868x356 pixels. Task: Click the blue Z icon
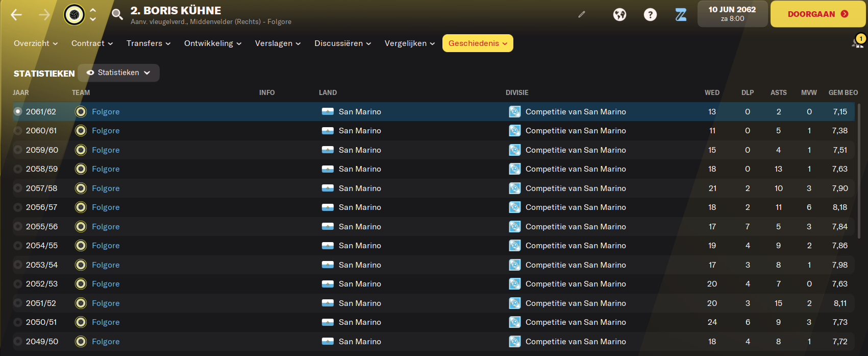(681, 15)
